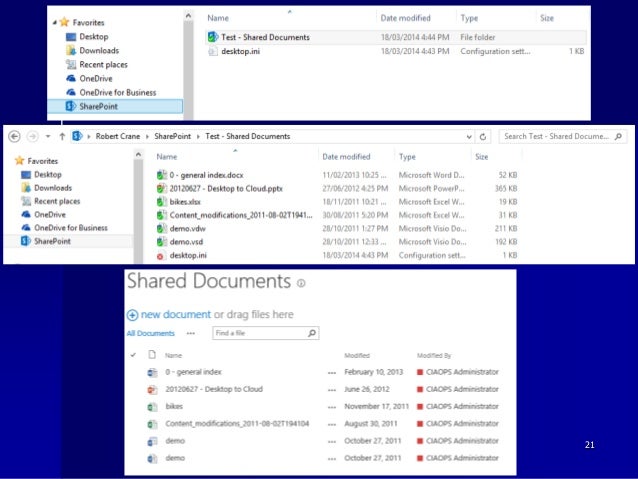Switch to All Documents view
Image resolution: width=638 pixels, height=479 pixels.
coord(151,333)
